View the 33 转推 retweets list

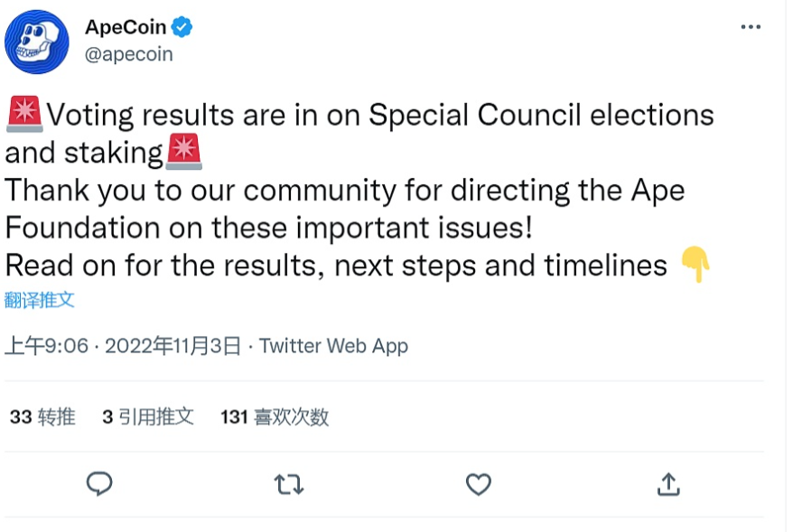coord(42,416)
